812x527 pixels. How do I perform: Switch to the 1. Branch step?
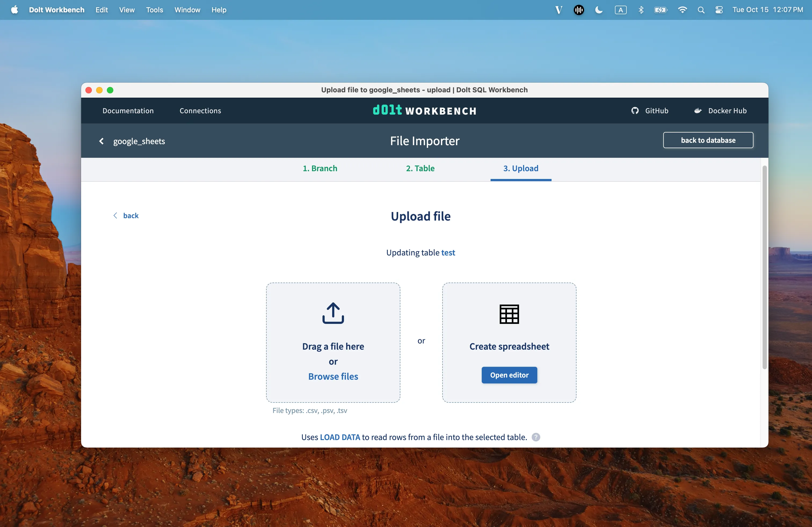click(320, 169)
